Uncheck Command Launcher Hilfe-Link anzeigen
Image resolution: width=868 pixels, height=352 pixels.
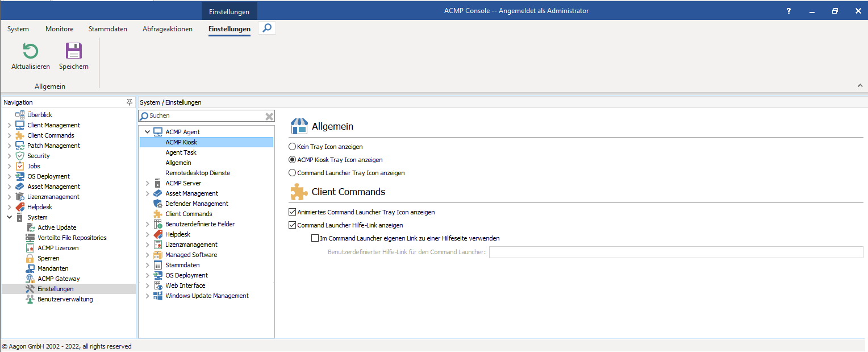(x=293, y=225)
